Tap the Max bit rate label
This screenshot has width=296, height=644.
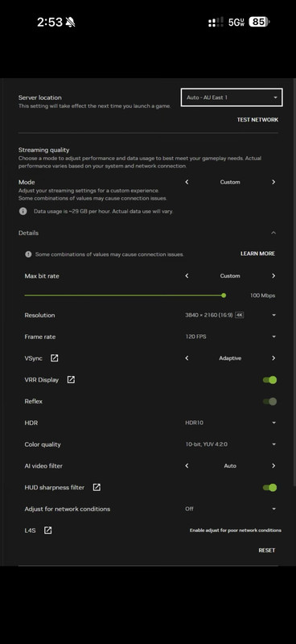(x=42, y=276)
